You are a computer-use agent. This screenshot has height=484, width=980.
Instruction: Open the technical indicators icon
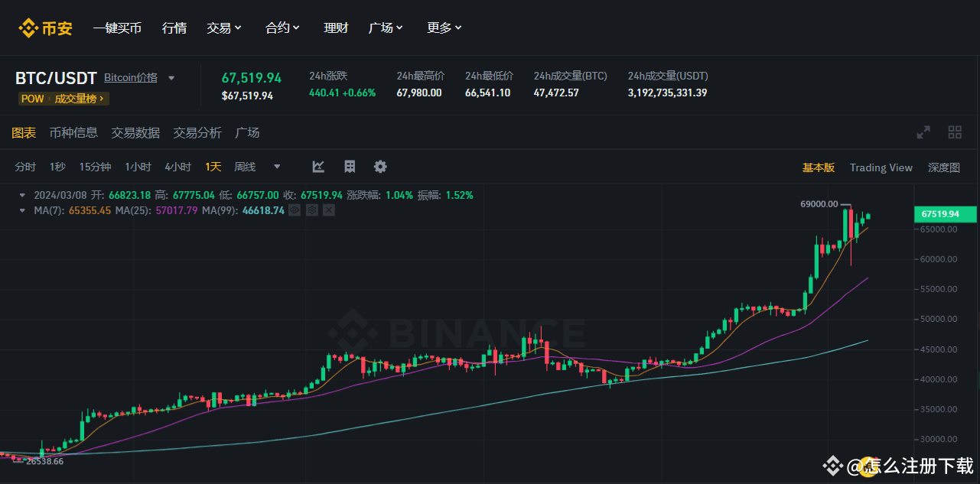[x=350, y=167]
